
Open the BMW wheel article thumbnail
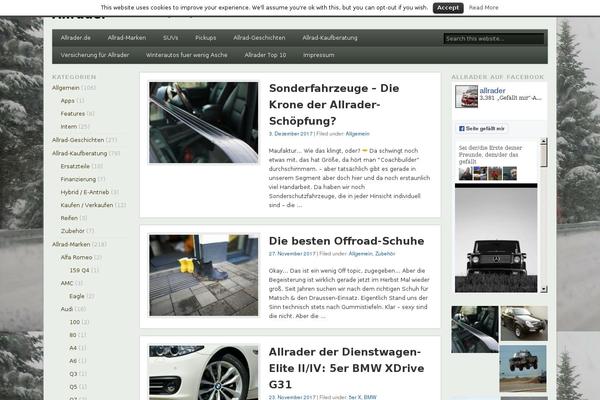[x=204, y=372]
